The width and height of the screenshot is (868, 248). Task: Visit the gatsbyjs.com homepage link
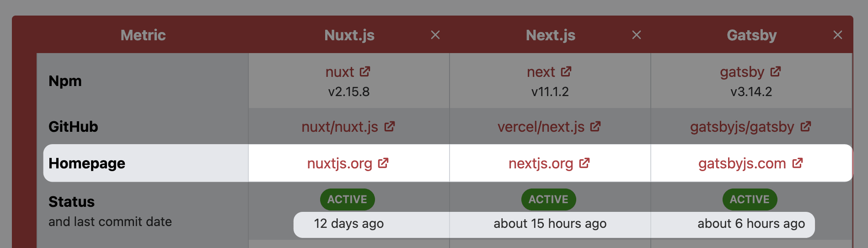[x=742, y=163]
